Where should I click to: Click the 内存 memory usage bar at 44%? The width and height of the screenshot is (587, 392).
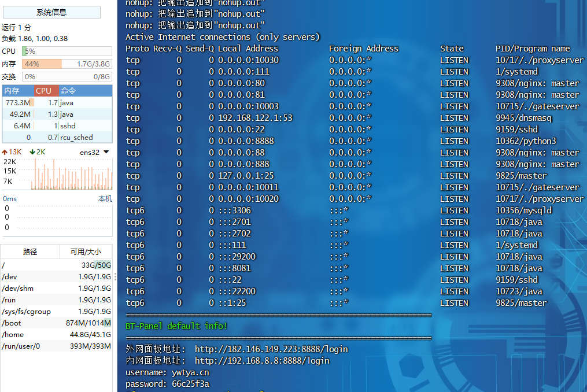[x=67, y=64]
